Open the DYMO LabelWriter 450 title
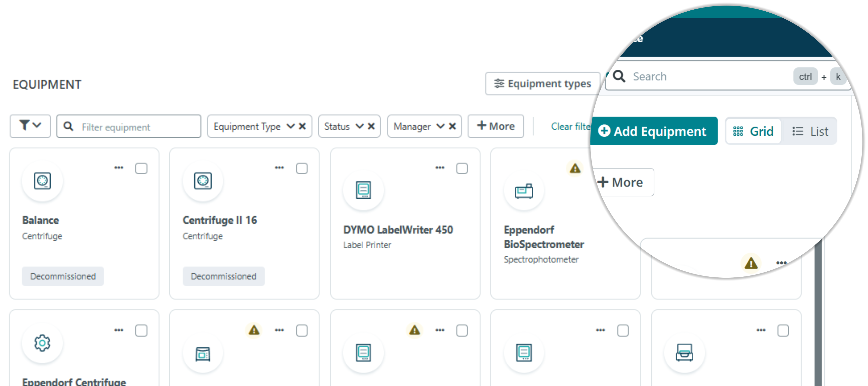 pos(398,230)
